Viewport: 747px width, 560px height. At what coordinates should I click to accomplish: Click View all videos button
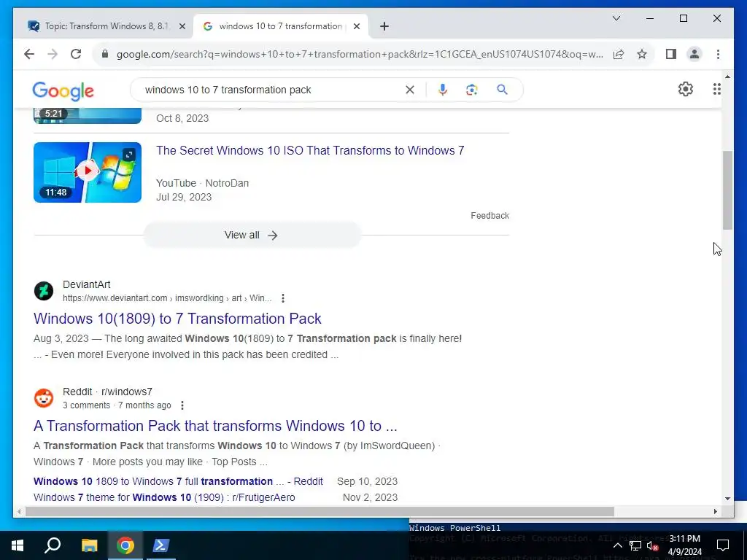pyautogui.click(x=252, y=235)
